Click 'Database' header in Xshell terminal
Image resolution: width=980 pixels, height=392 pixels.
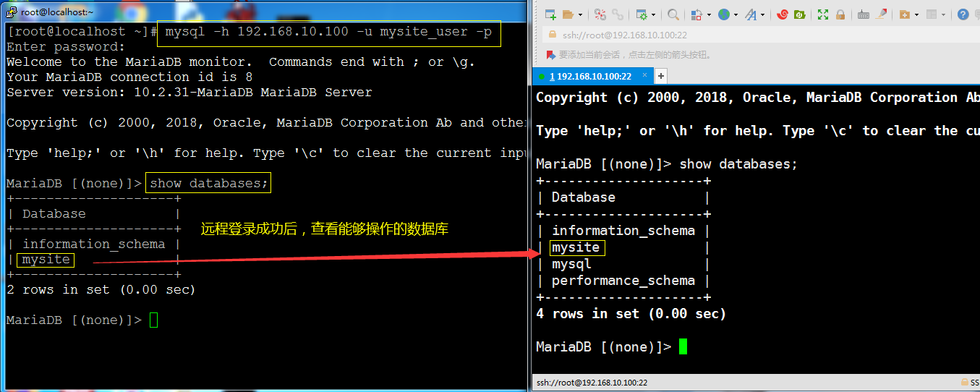click(584, 197)
